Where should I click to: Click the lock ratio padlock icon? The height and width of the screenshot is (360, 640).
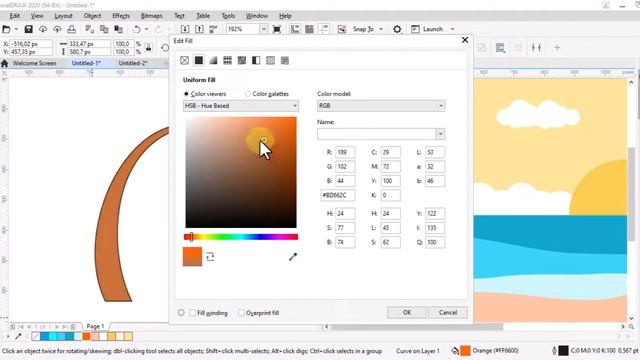(x=149, y=48)
